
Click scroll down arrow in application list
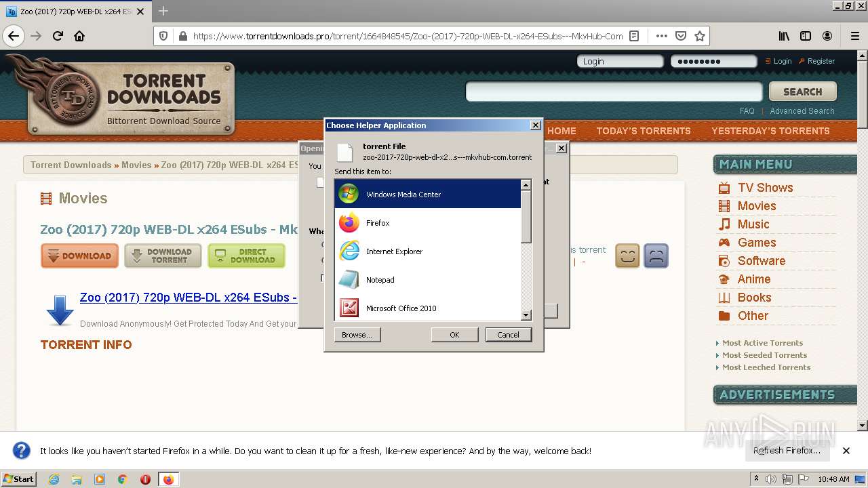(x=526, y=315)
